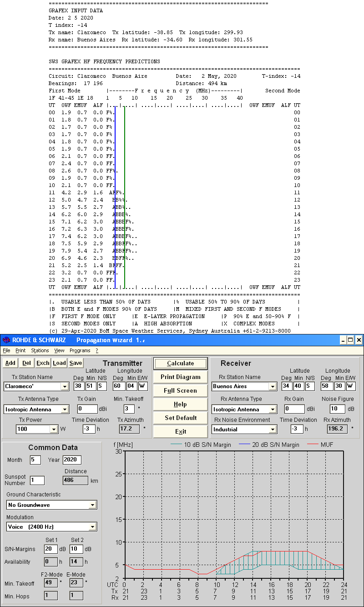Open the Stations menu
The height and width of the screenshot is (607, 364).
click(40, 351)
